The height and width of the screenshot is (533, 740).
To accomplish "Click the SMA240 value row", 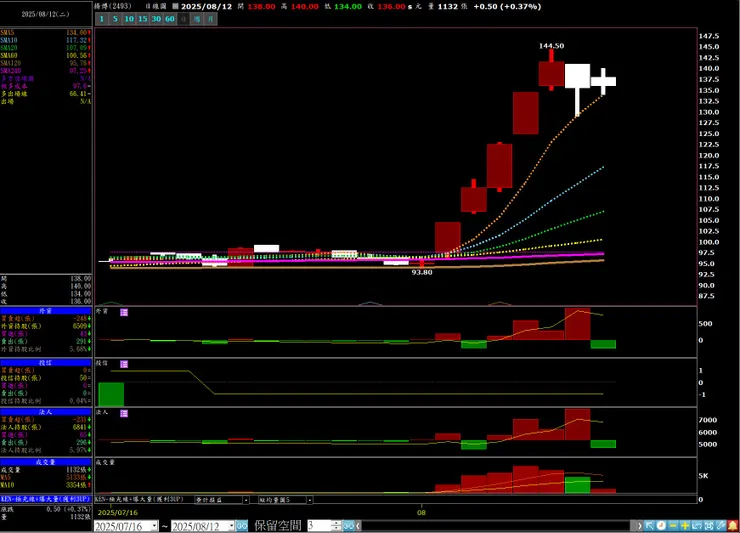I will 46,70.
